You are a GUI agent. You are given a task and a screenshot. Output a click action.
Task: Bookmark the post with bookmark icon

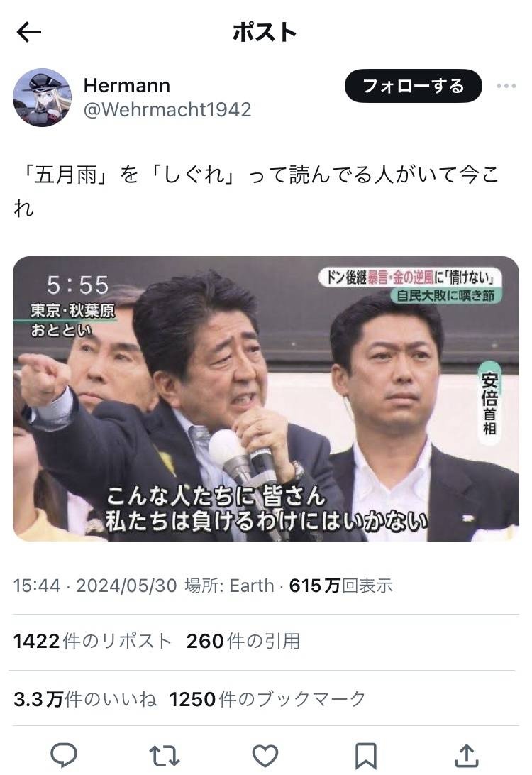point(366,756)
